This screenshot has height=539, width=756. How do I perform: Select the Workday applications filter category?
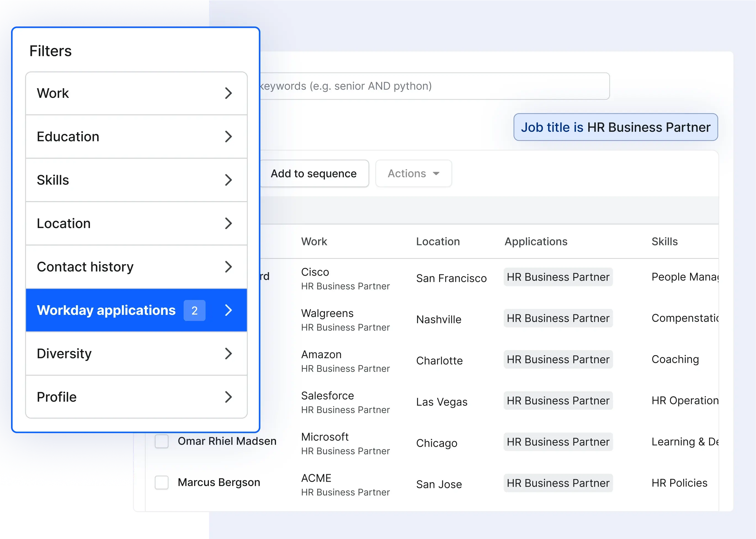point(137,310)
